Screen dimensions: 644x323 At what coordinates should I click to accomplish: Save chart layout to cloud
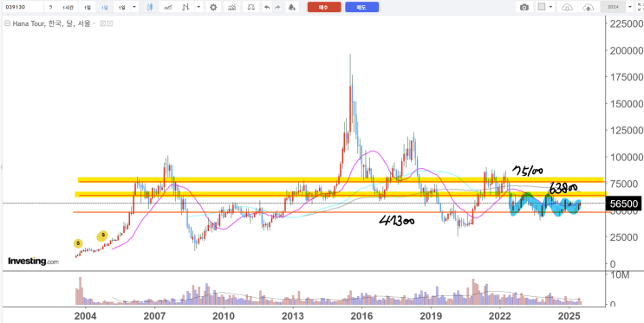pos(589,7)
